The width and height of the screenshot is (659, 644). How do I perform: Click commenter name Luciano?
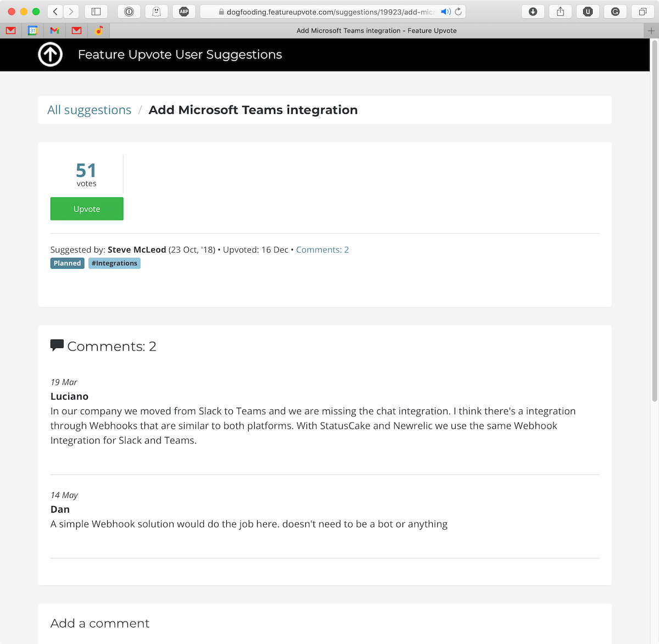(69, 396)
